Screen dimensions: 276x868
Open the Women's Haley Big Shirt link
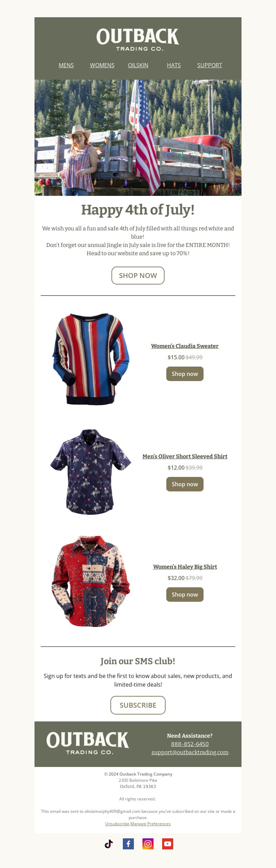pyautogui.click(x=185, y=567)
